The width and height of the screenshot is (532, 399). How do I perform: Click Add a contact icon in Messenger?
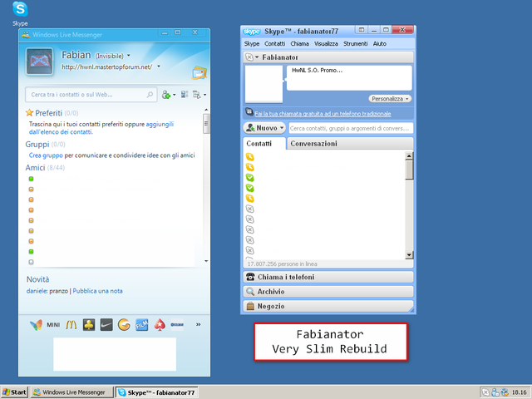[x=166, y=95]
